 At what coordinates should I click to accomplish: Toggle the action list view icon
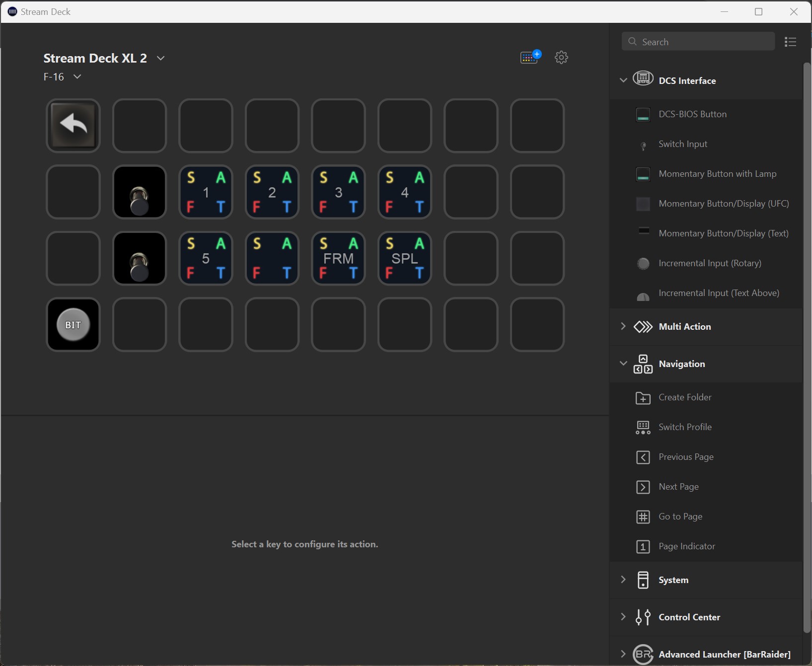click(x=790, y=42)
